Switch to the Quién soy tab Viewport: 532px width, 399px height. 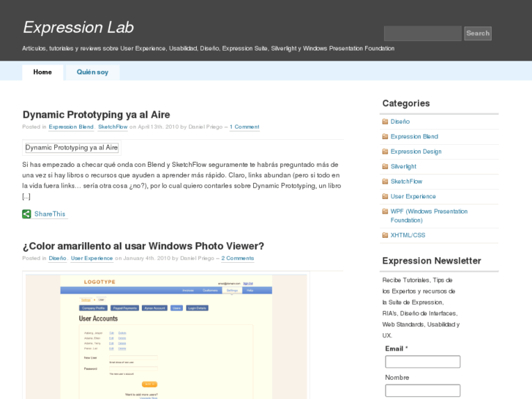(92, 72)
